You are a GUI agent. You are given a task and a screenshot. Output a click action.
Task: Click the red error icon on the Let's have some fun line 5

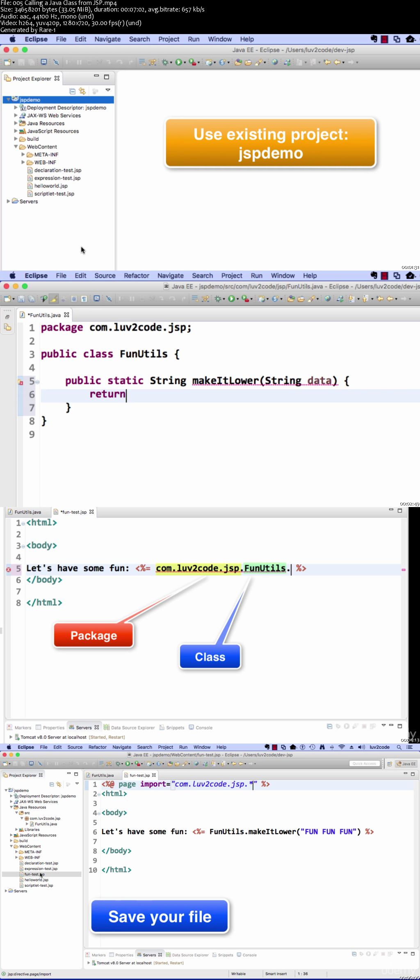coord(9,569)
